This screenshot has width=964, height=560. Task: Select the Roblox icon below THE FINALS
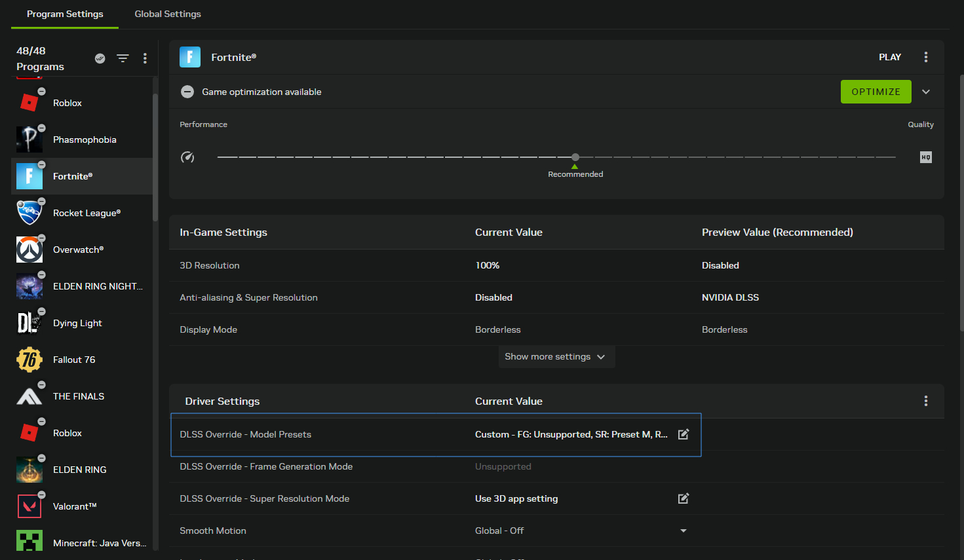tap(29, 433)
